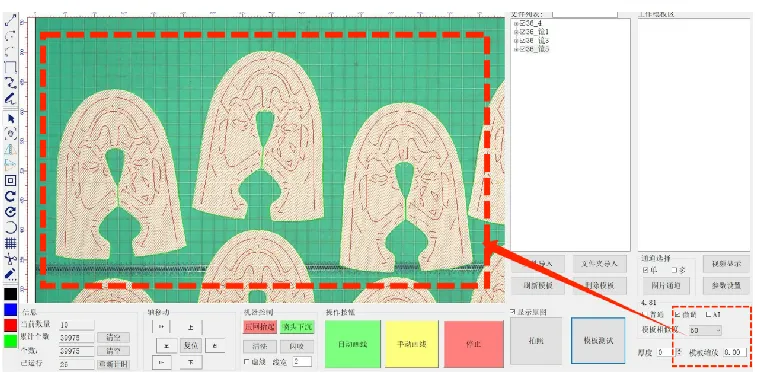This screenshot has width=777, height=388.
Task: Click the template scale input field
Action: click(x=734, y=352)
